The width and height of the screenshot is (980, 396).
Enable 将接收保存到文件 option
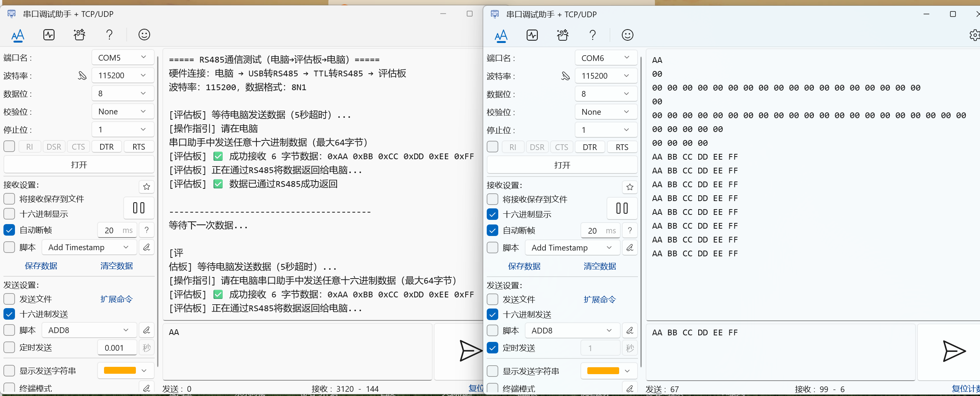pos(9,199)
